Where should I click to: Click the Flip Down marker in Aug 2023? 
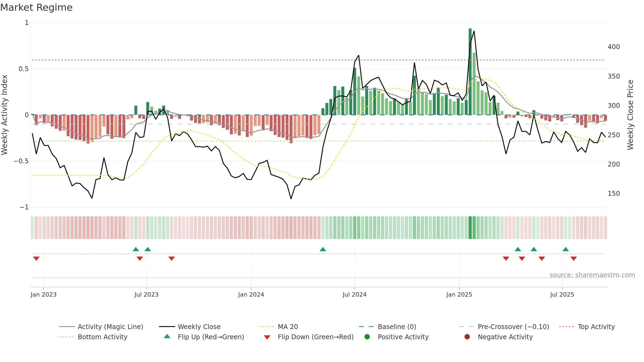[x=171, y=258]
